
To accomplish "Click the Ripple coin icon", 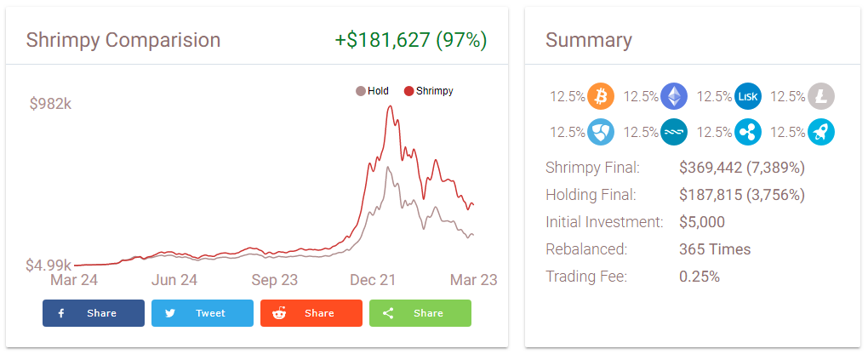I will pos(748,133).
